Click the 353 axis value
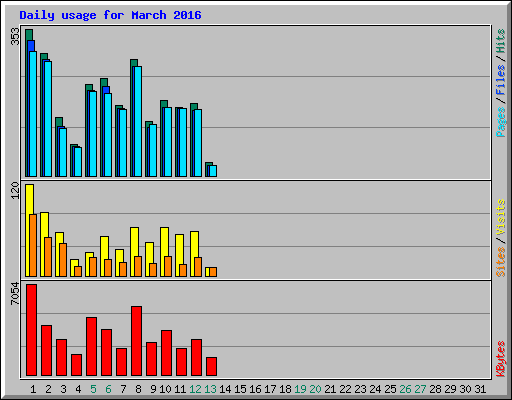The width and height of the screenshot is (512, 400). 15,36
